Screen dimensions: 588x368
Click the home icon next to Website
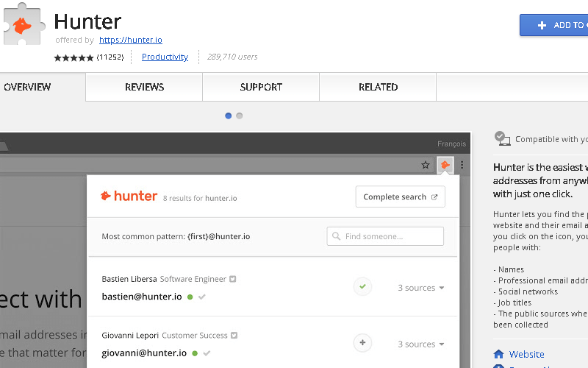pyautogui.click(x=499, y=354)
